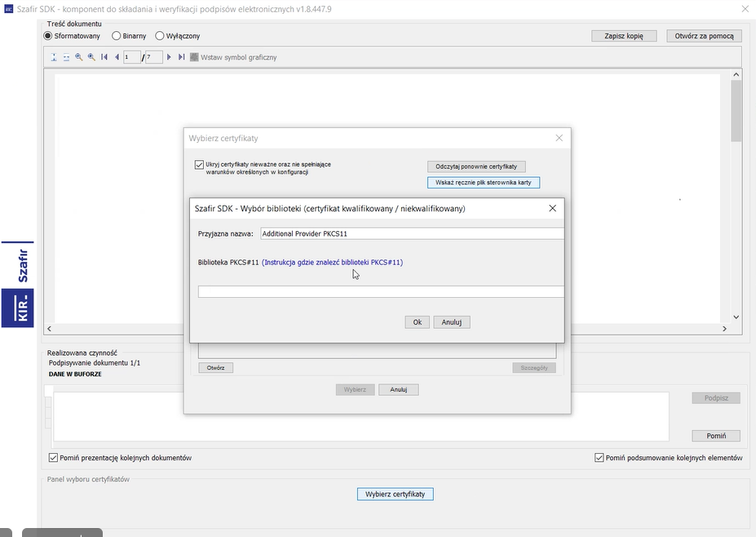756x537 pixels.
Task: Close the Wybór biblioteki dialog
Action: point(552,208)
